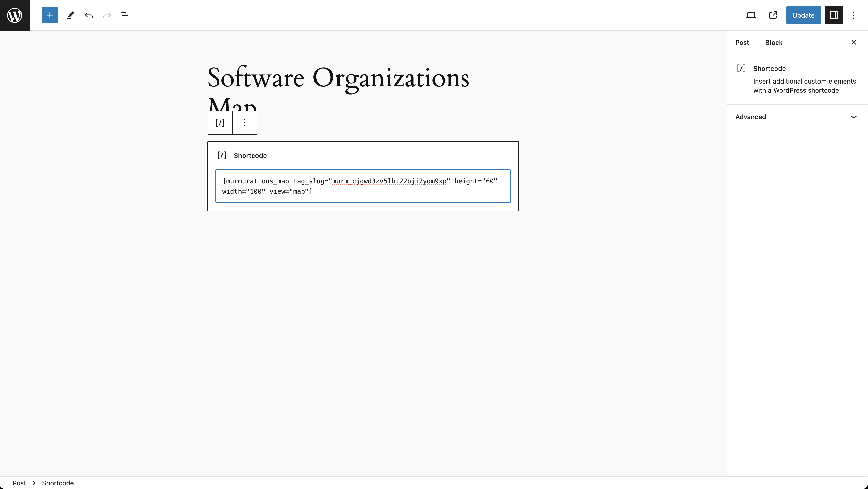The image size is (868, 489).
Task: View post in new tab icon
Action: [773, 15]
